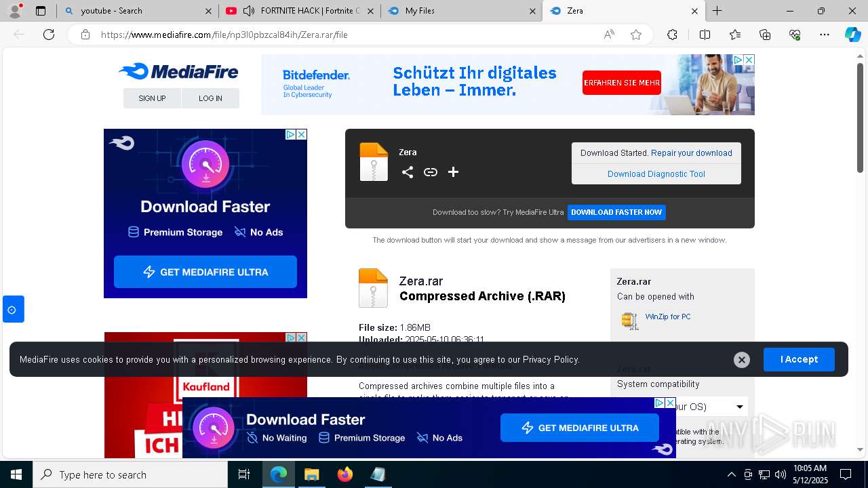Toggle Split screen icon
This screenshot has height=488, width=868.
tap(705, 35)
